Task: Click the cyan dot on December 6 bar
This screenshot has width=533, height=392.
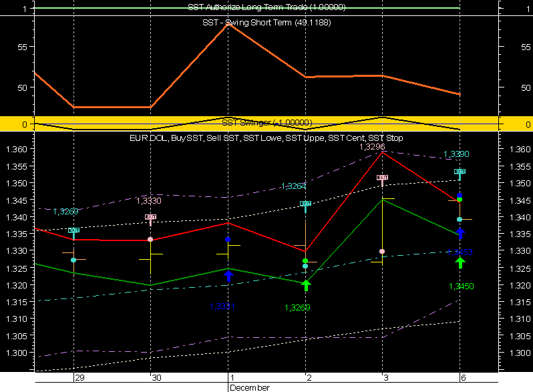Action: click(460, 219)
